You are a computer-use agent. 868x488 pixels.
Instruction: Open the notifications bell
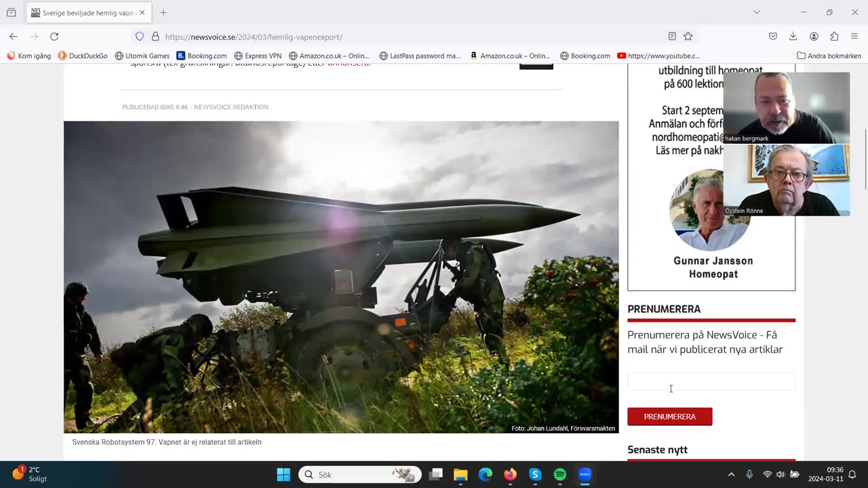[x=852, y=474]
